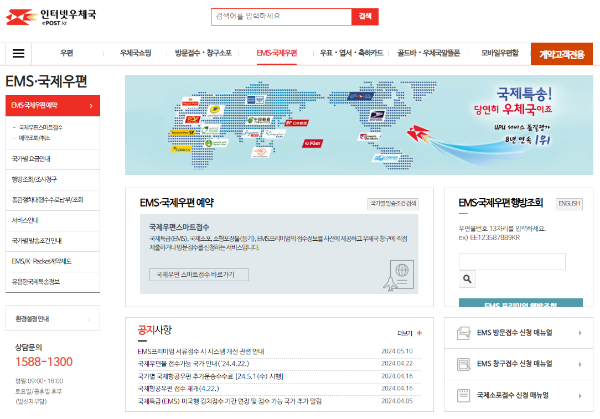Open the 모바일우편함 menu

[x=500, y=53]
